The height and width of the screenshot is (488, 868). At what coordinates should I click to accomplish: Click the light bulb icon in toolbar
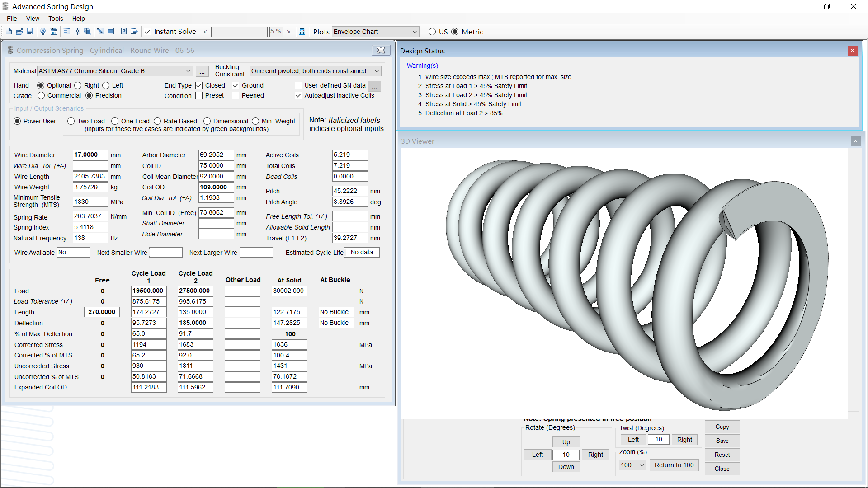(x=43, y=32)
